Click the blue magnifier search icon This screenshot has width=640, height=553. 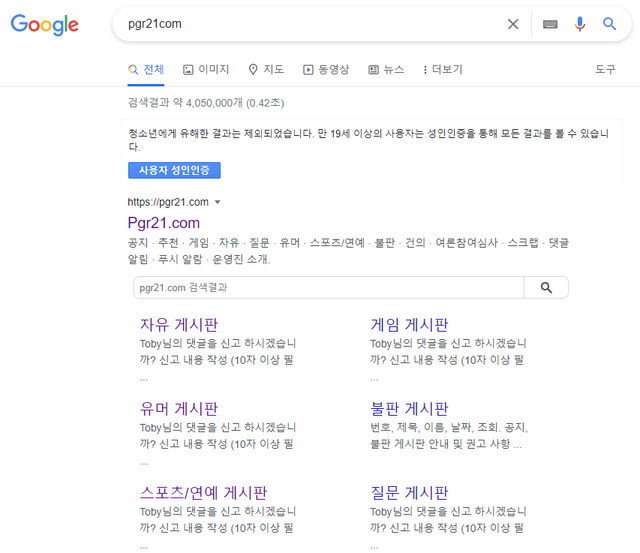[x=610, y=24]
